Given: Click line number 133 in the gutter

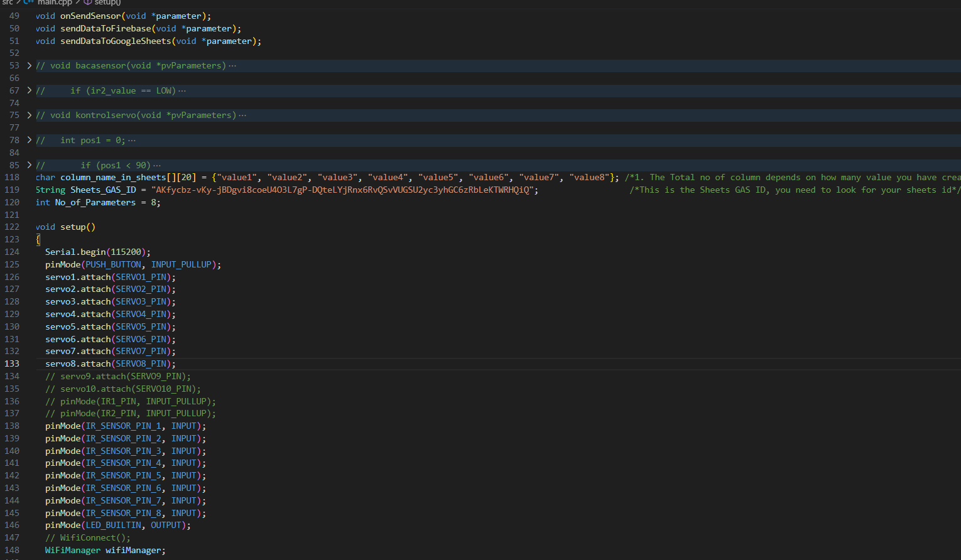Looking at the screenshot, I should tap(12, 363).
